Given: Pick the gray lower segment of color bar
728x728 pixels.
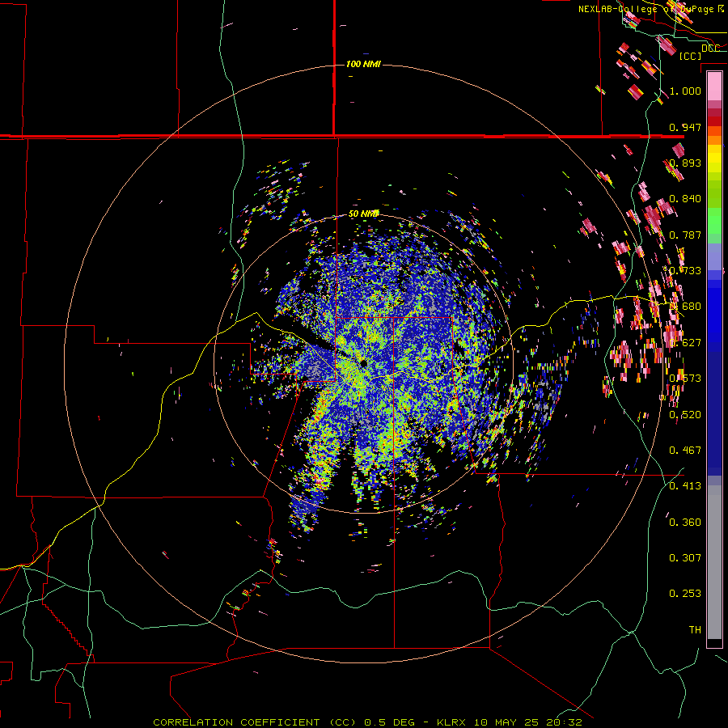Looking at the screenshot, I should (714, 562).
